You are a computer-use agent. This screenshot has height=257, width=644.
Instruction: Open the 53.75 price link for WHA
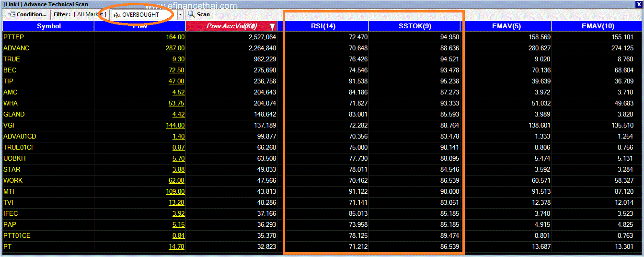click(x=177, y=103)
